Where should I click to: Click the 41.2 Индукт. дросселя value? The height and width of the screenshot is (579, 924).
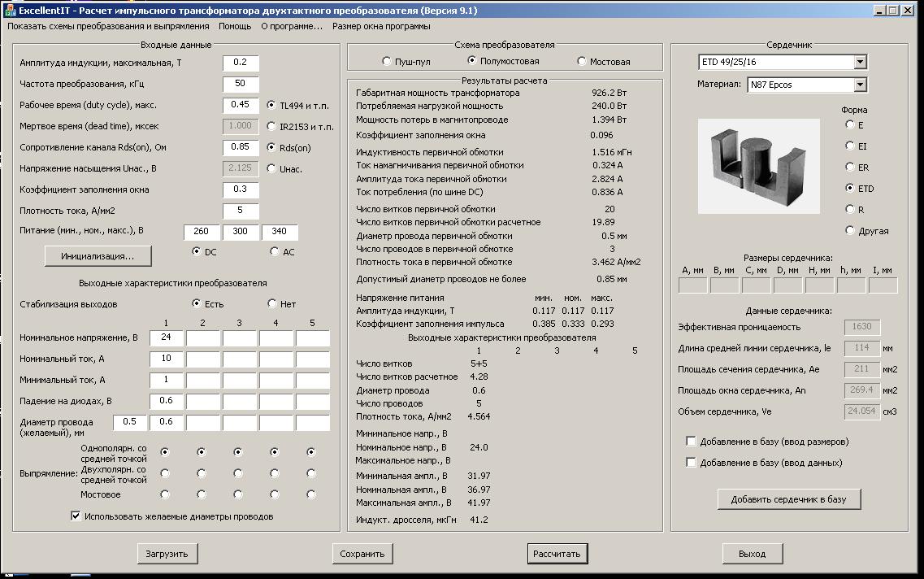pos(479,520)
